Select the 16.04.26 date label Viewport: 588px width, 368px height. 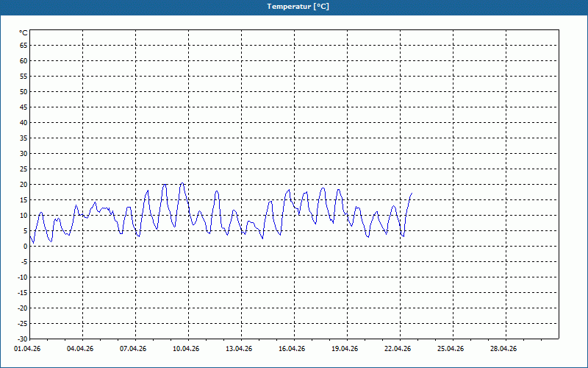[x=292, y=349]
